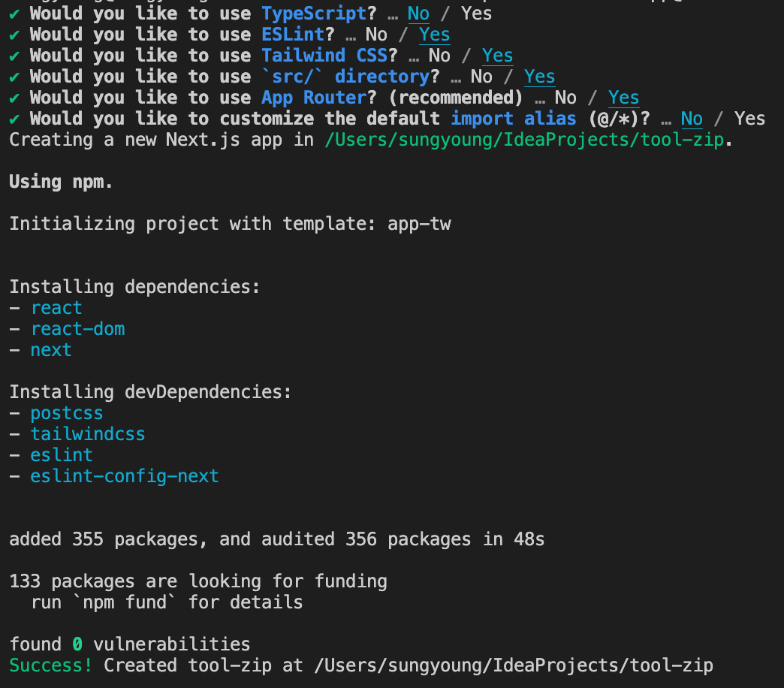This screenshot has height=688, width=784.
Task: Click the green checkmark on import alias line
Action: click(14, 119)
